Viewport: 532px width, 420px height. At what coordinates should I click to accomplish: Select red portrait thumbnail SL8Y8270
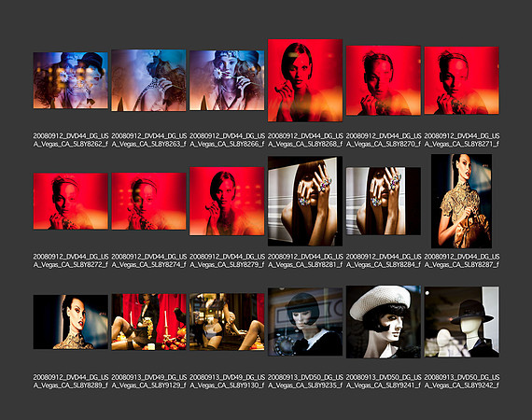(x=383, y=80)
